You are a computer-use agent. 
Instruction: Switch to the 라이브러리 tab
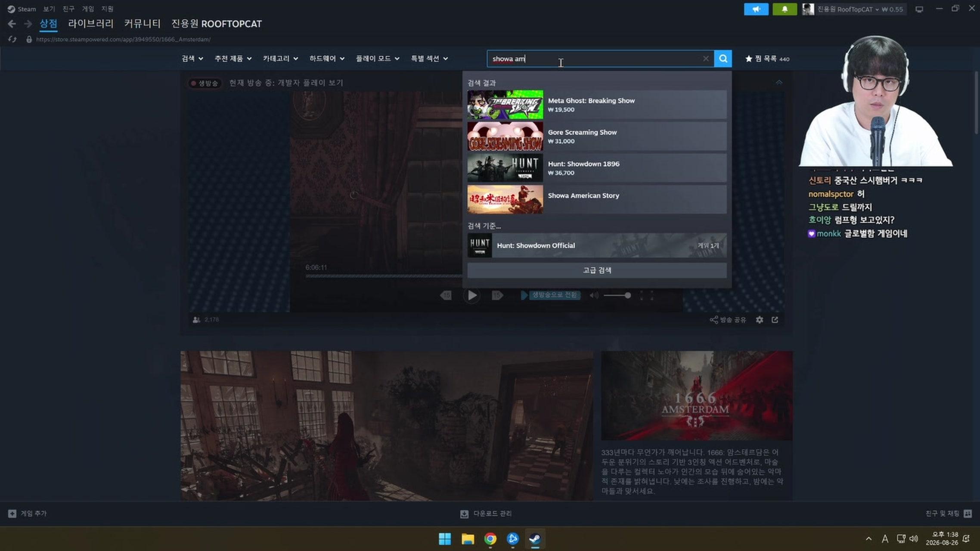[91, 24]
